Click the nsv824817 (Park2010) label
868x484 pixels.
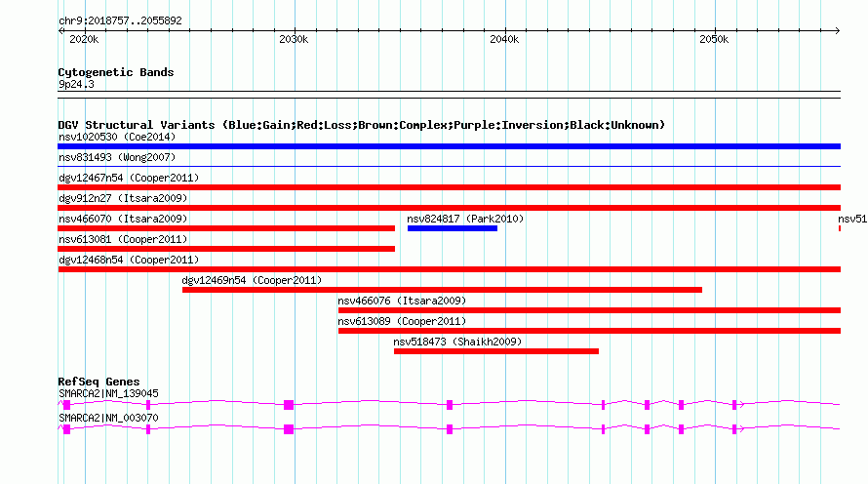[465, 219]
